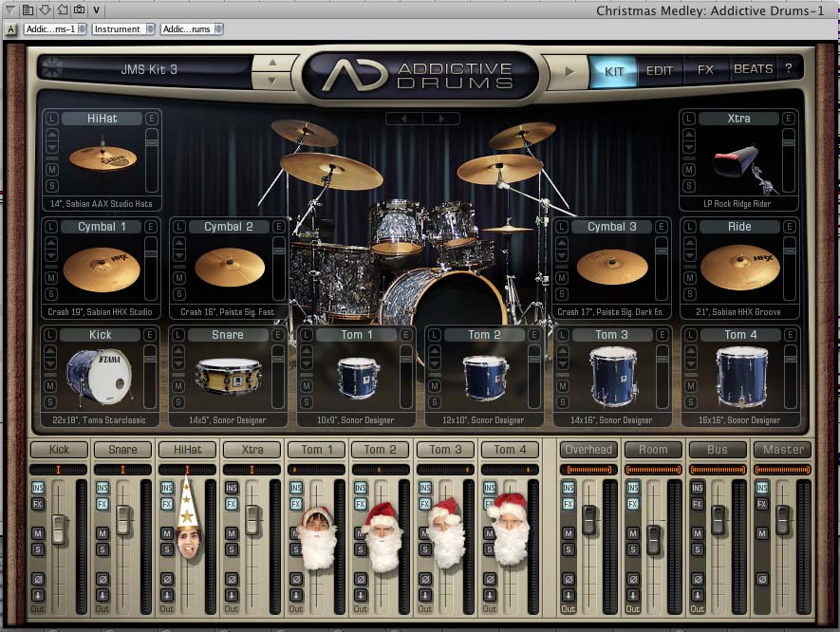Click phase invert on Kick channel
This screenshot has height=632, width=840.
pos(38,579)
